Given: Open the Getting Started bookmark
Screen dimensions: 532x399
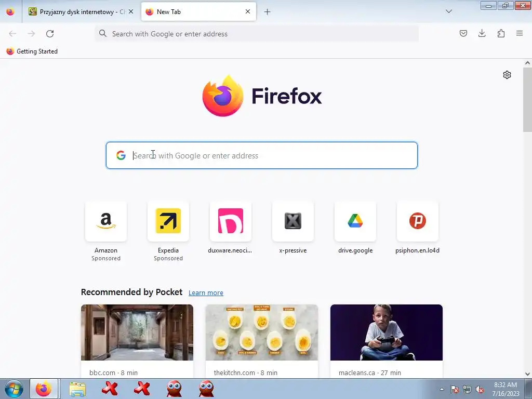Looking at the screenshot, I should click(32, 51).
